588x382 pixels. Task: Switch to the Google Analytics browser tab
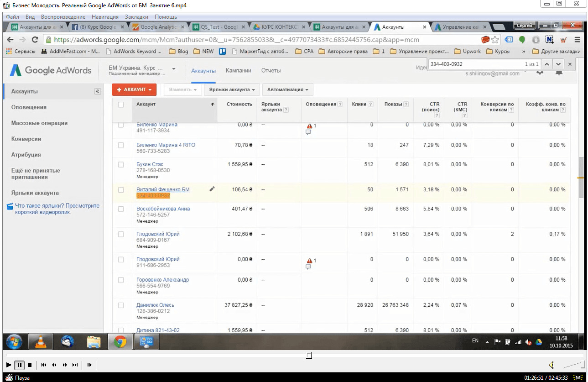(158, 27)
